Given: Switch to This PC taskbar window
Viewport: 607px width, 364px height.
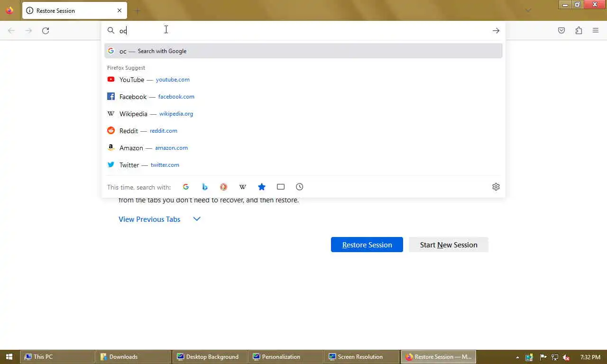Looking at the screenshot, I should 57,357.
